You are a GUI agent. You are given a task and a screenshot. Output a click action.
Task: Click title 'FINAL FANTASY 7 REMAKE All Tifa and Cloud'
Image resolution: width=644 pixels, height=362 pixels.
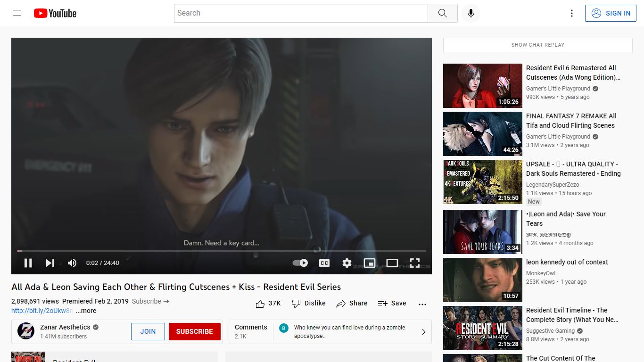click(571, 121)
